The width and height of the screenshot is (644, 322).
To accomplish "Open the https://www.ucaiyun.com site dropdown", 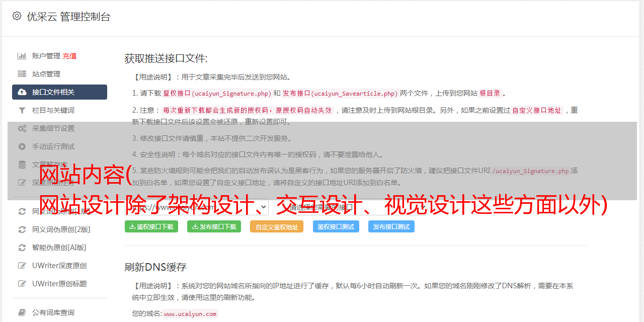I will (196, 207).
